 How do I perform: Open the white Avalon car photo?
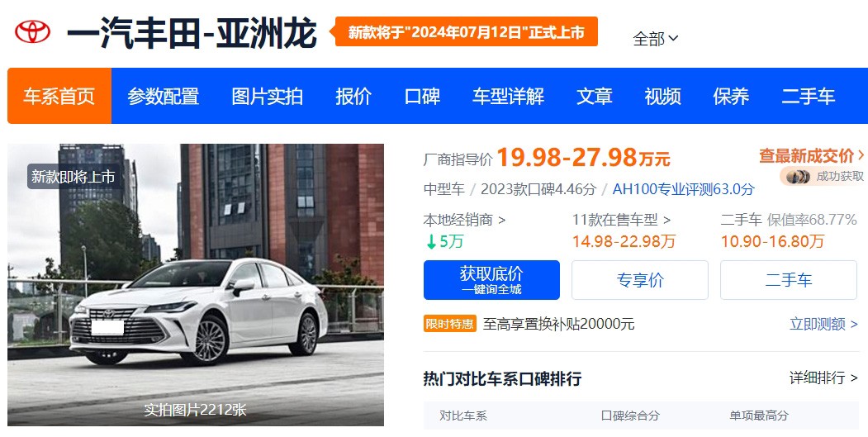[196, 285]
